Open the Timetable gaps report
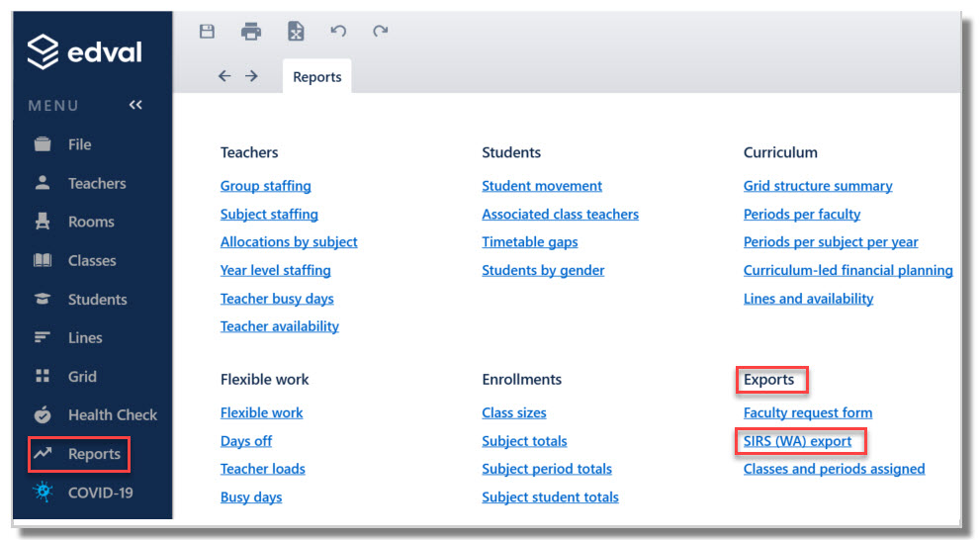980x540 pixels. coord(530,242)
